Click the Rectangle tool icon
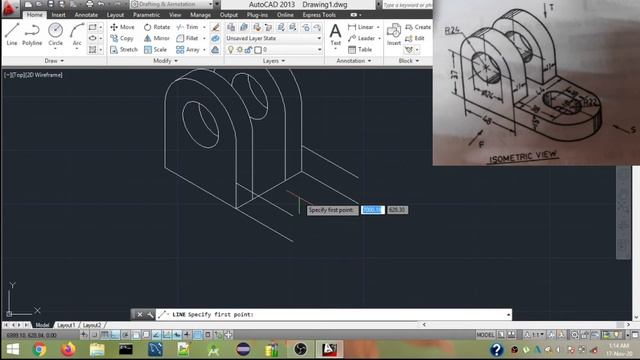This screenshot has width=640, height=360. pos(93,27)
